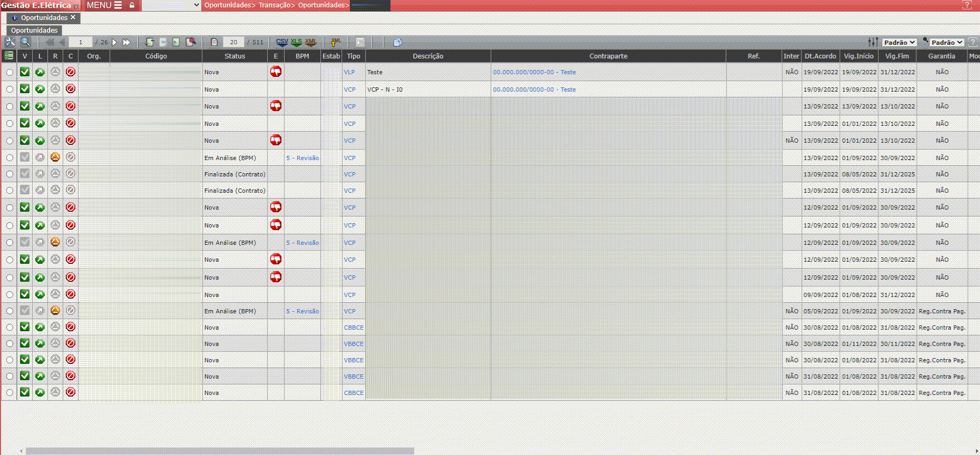The image size is (980, 455).
Task: Export the list to XLS
Action: [296, 42]
